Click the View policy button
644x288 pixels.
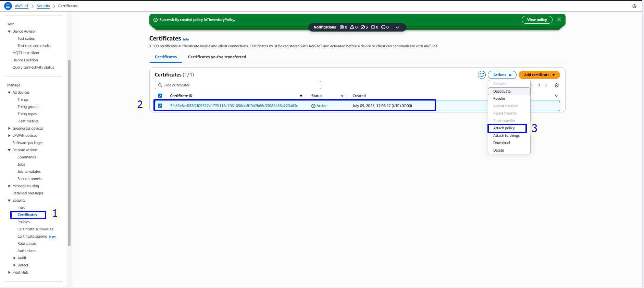pos(537,20)
